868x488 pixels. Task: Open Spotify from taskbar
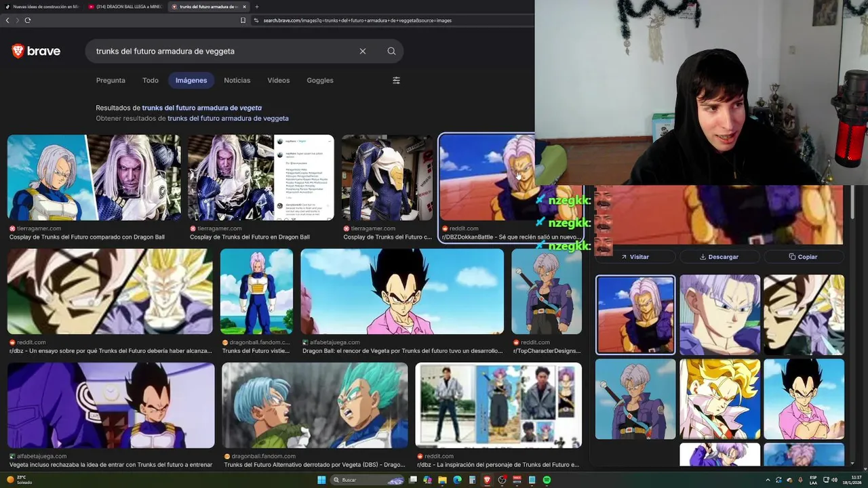[547, 480]
